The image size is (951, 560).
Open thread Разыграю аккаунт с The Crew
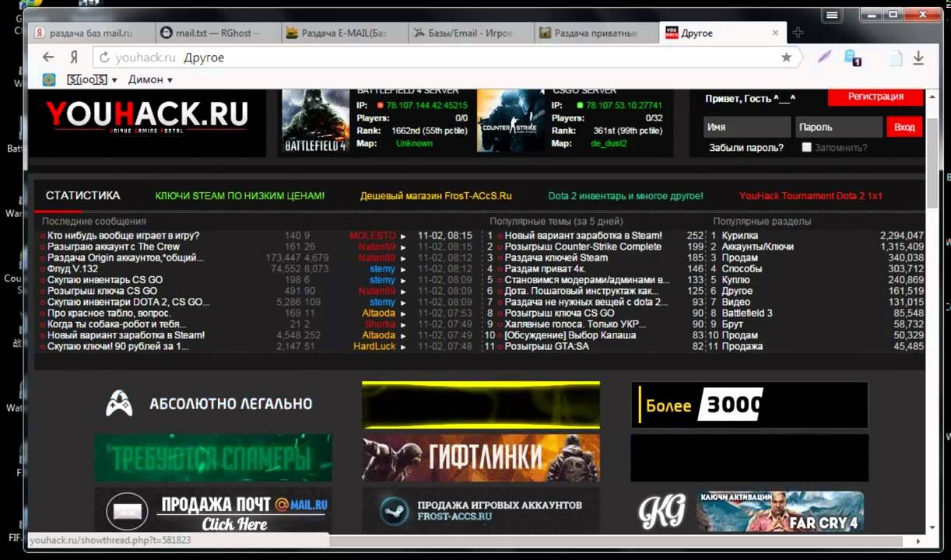click(x=114, y=247)
